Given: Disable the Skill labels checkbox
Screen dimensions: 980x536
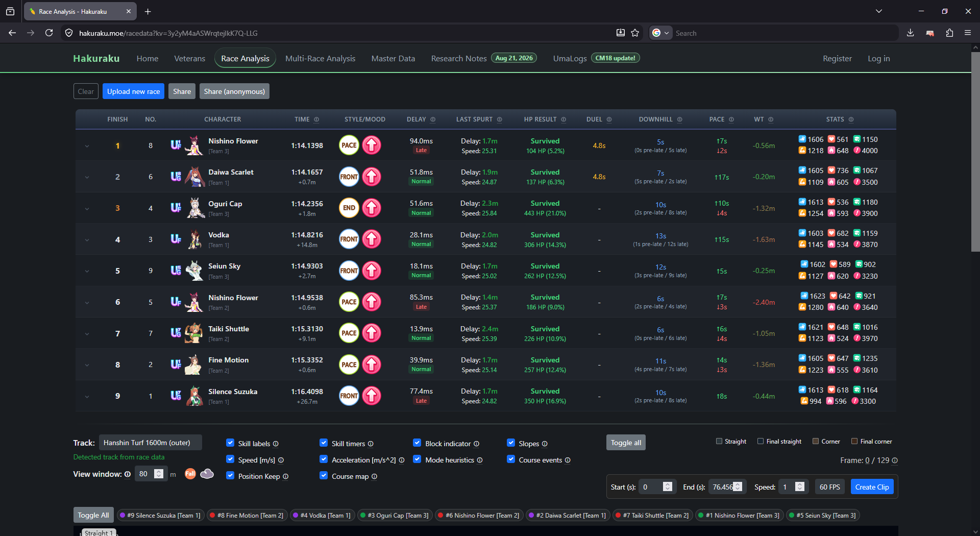Looking at the screenshot, I should pos(230,443).
